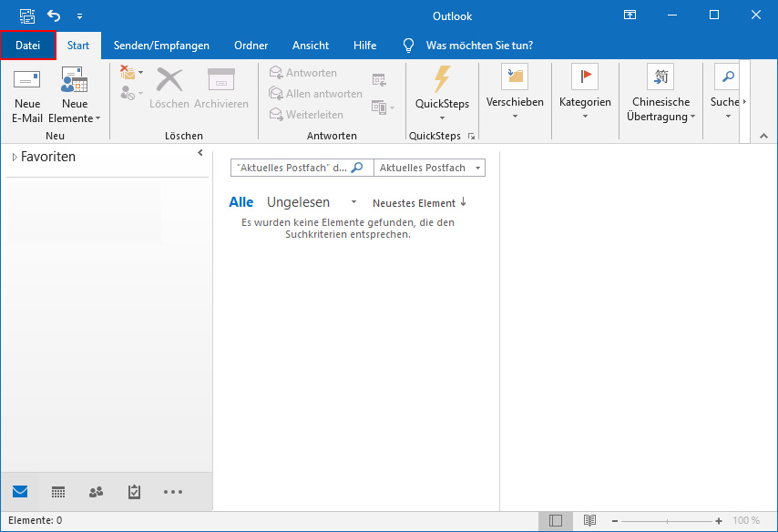This screenshot has height=532, width=778.
Task: Open the Suche group
Action: click(x=728, y=93)
